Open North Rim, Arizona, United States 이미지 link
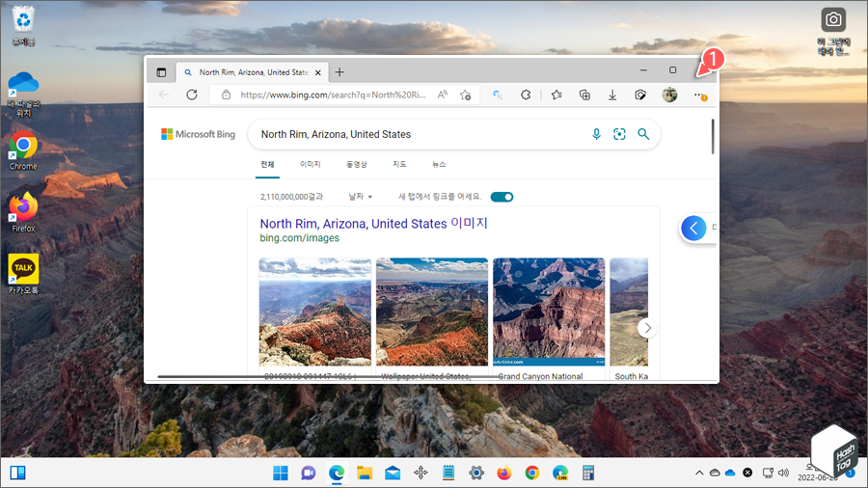The width and height of the screenshot is (868, 488). pyautogui.click(x=373, y=223)
